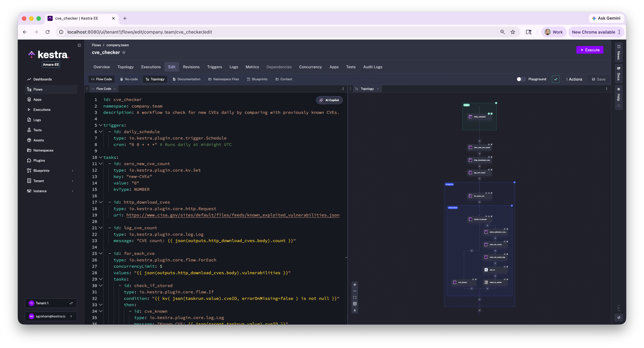
Task: Open the Docs side panel
Action: [618, 74]
